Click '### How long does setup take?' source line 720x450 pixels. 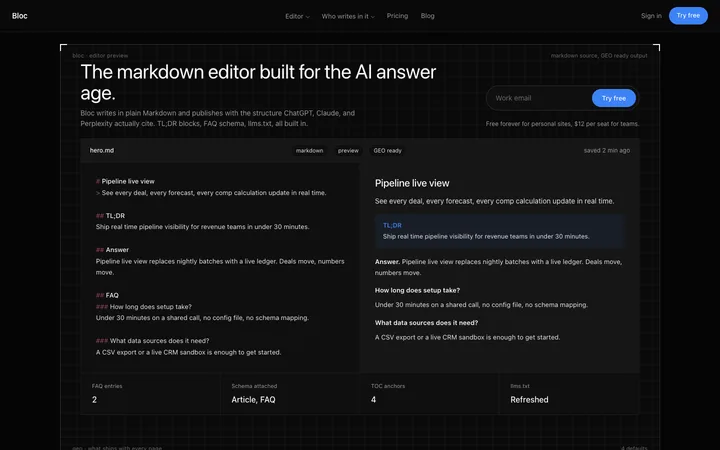click(x=144, y=307)
